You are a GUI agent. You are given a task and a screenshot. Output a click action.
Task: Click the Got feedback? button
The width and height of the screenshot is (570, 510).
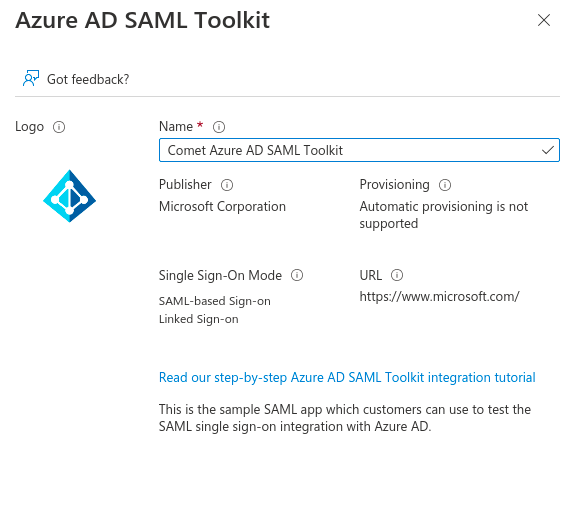pos(76,79)
